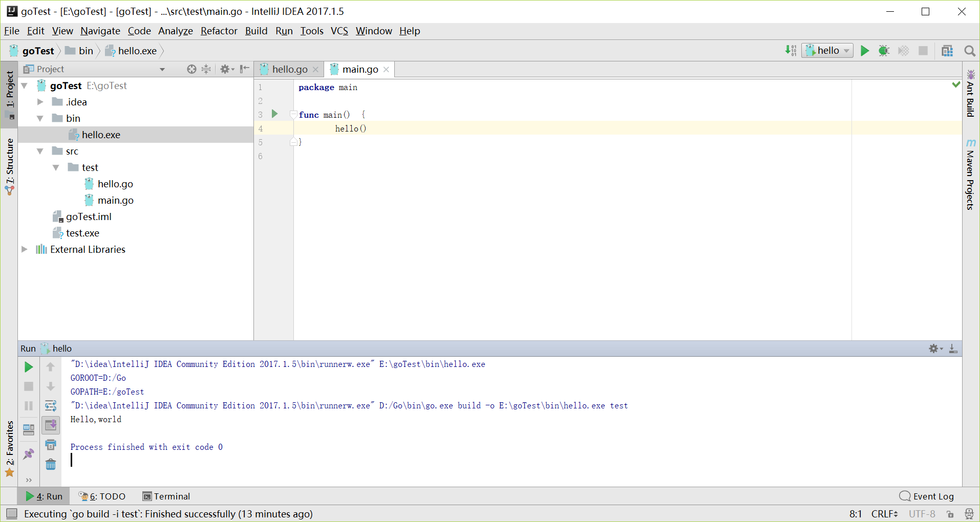This screenshot has width=980, height=522.
Task: Collapse func main code fold marker
Action: click(293, 115)
